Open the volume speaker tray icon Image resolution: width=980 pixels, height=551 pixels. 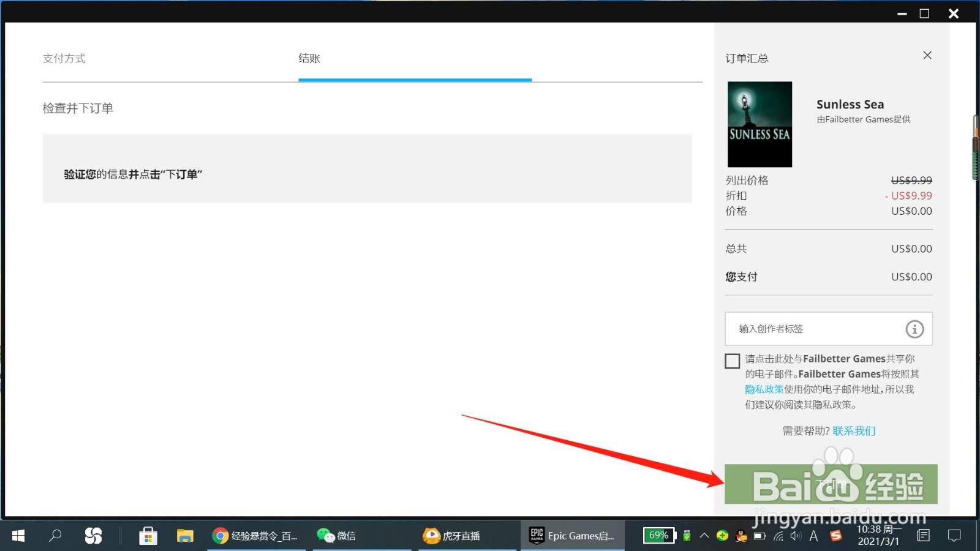point(796,536)
